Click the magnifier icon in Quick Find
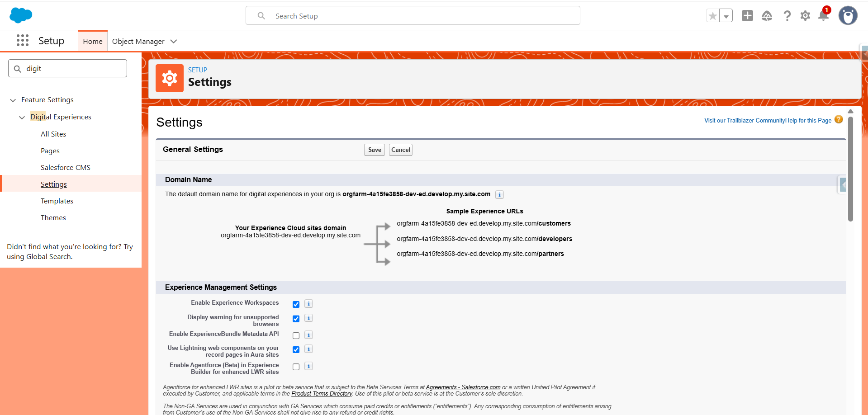 click(18, 69)
